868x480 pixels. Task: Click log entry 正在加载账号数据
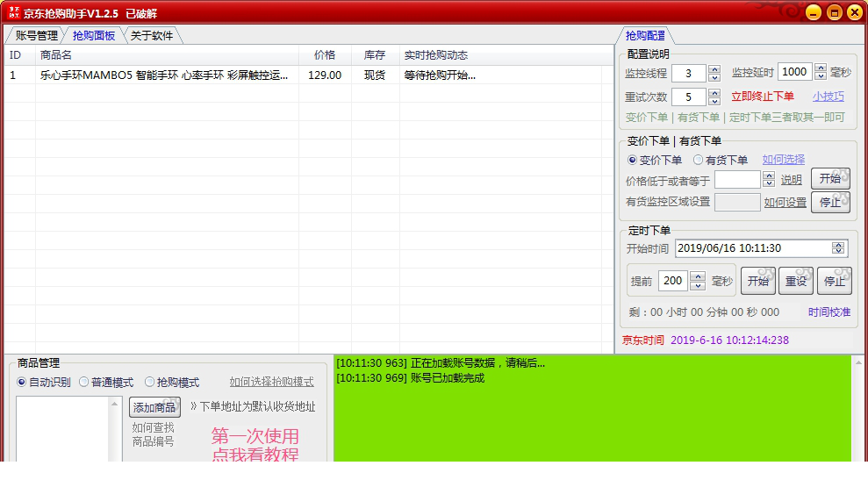point(441,363)
